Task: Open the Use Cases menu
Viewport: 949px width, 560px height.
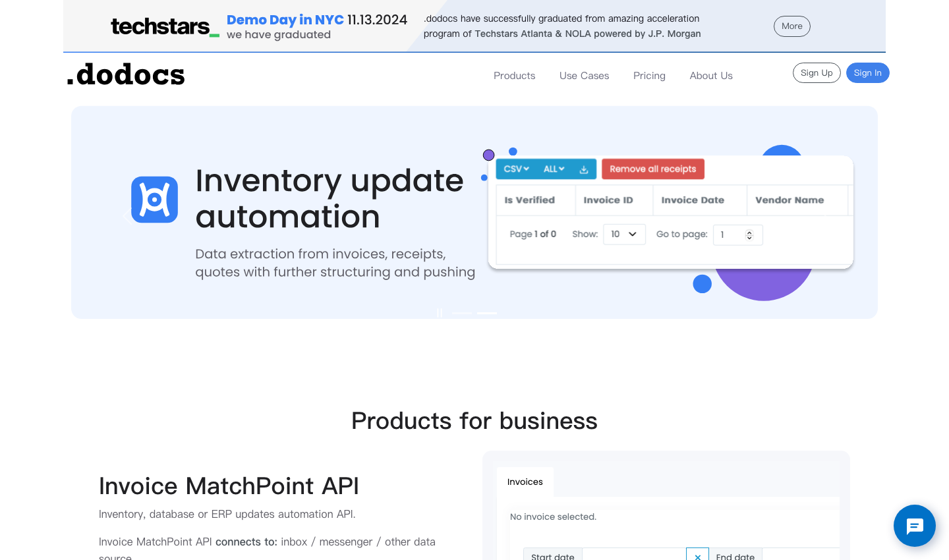Action: coord(585,76)
